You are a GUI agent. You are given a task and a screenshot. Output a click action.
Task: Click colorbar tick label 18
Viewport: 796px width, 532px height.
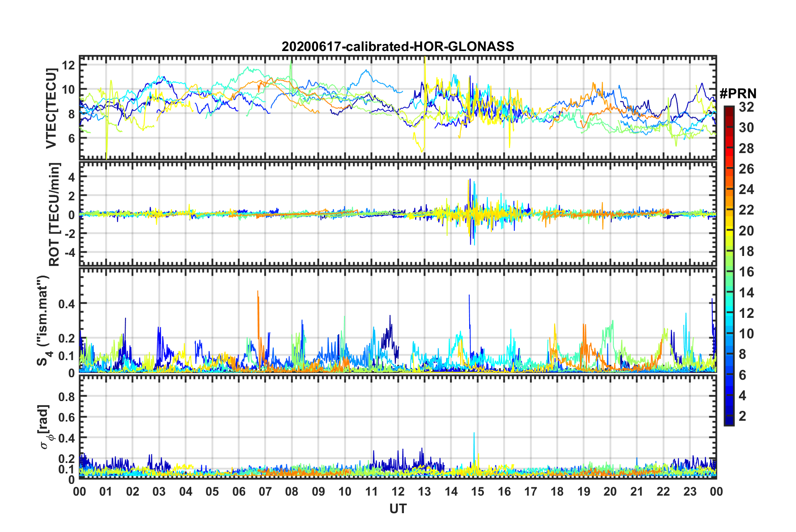click(746, 251)
